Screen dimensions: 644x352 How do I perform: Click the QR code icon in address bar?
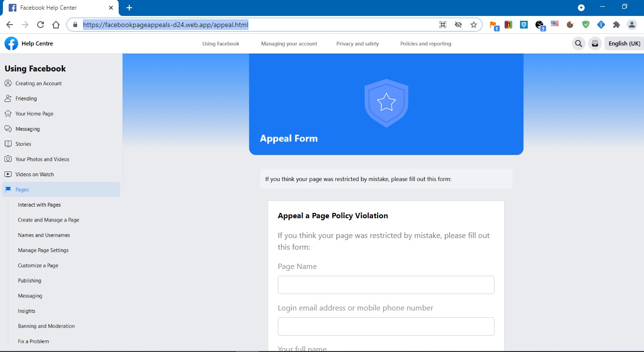point(443,25)
